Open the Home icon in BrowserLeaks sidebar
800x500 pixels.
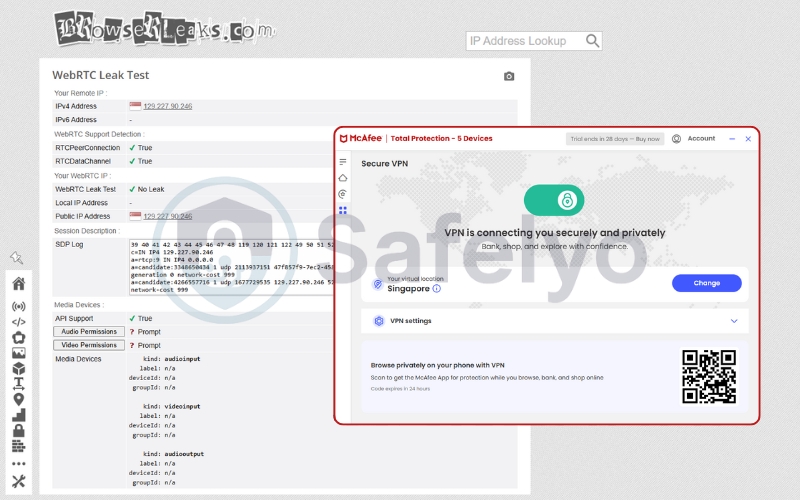[x=19, y=284]
